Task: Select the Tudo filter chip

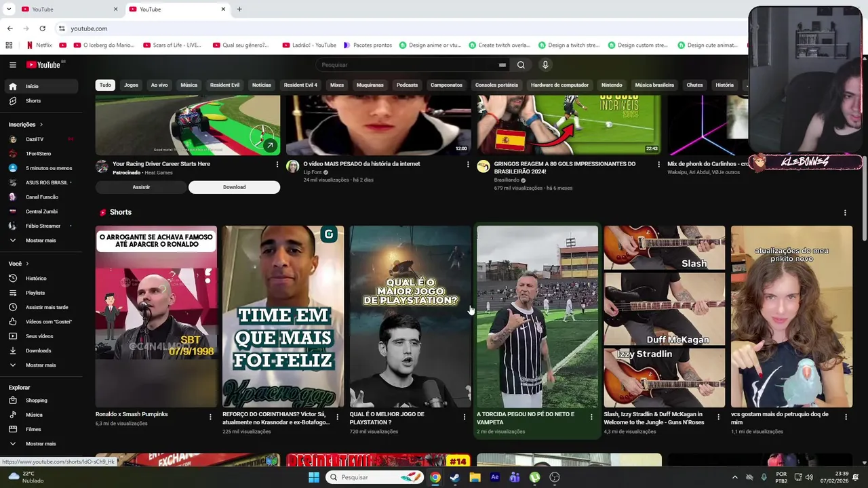Action: pos(105,85)
